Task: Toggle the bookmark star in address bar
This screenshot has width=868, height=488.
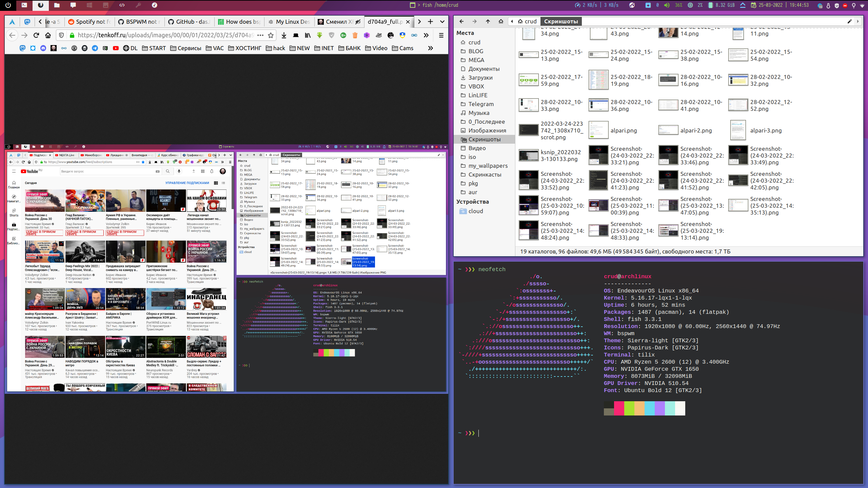Action: [271, 35]
